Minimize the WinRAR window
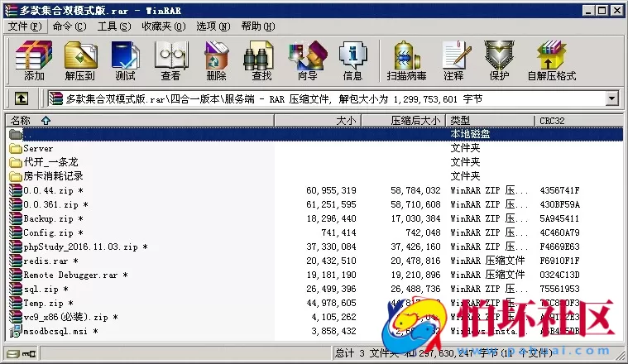Viewport: 628px width, 364px height. (x=588, y=11)
